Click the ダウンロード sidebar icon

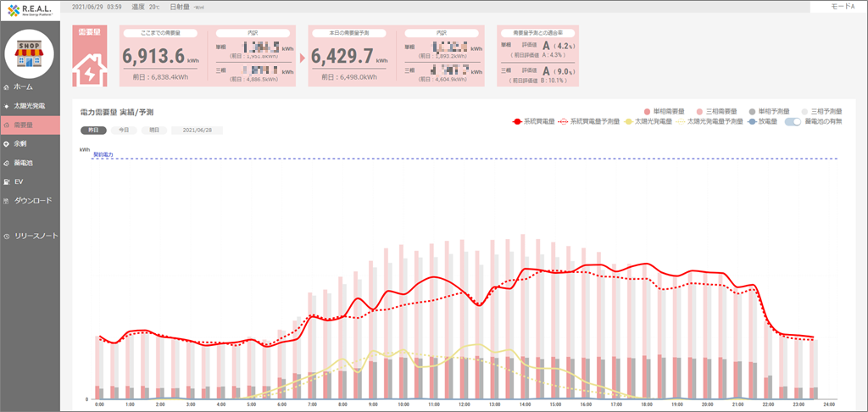tap(7, 201)
